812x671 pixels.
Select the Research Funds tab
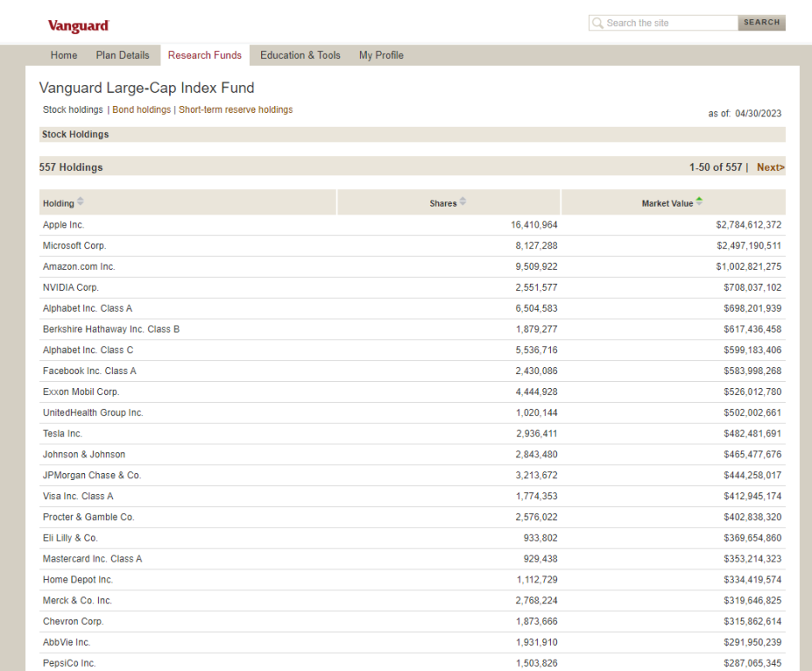tap(205, 56)
